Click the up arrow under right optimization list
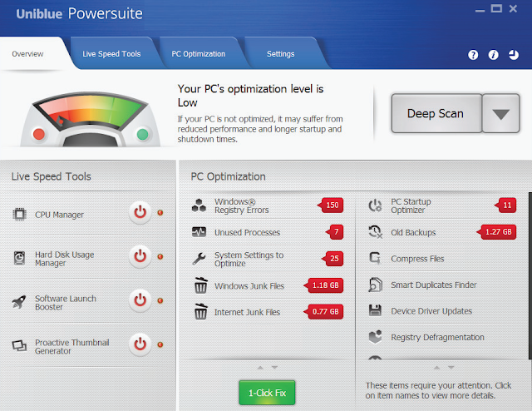The image size is (532, 411). [437, 368]
